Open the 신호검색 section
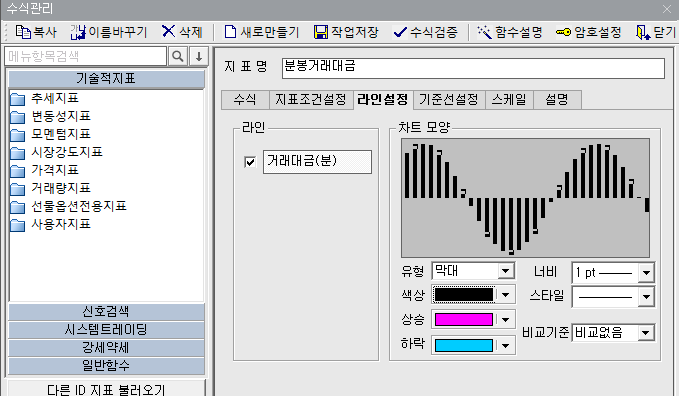 (106, 312)
